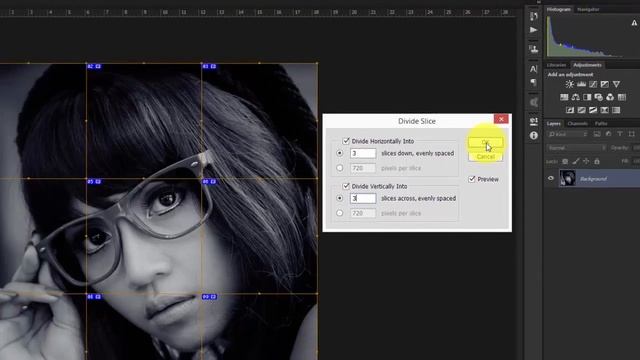The width and height of the screenshot is (640, 360).
Task: Toggle lock position icon
Action: tap(586, 162)
